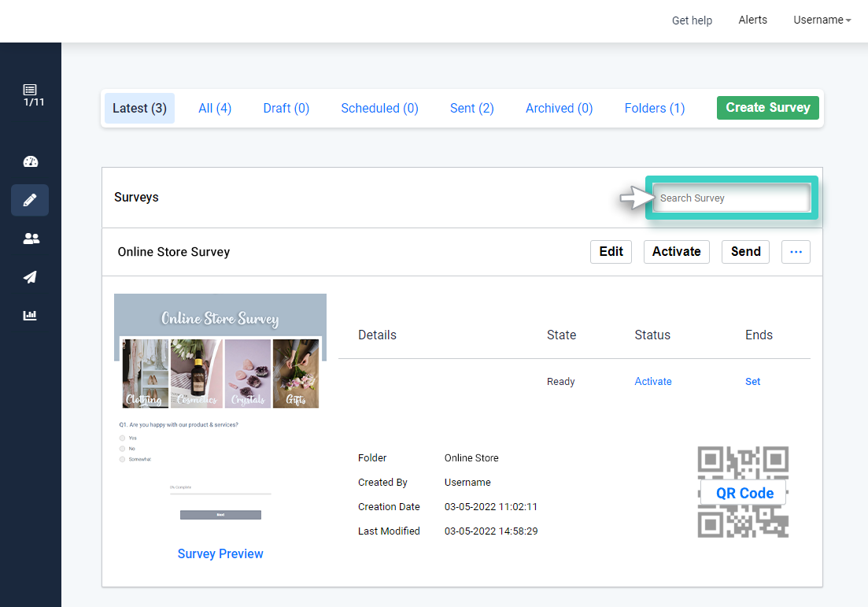
Task: Select the Yes radio in preview
Action: coord(122,438)
